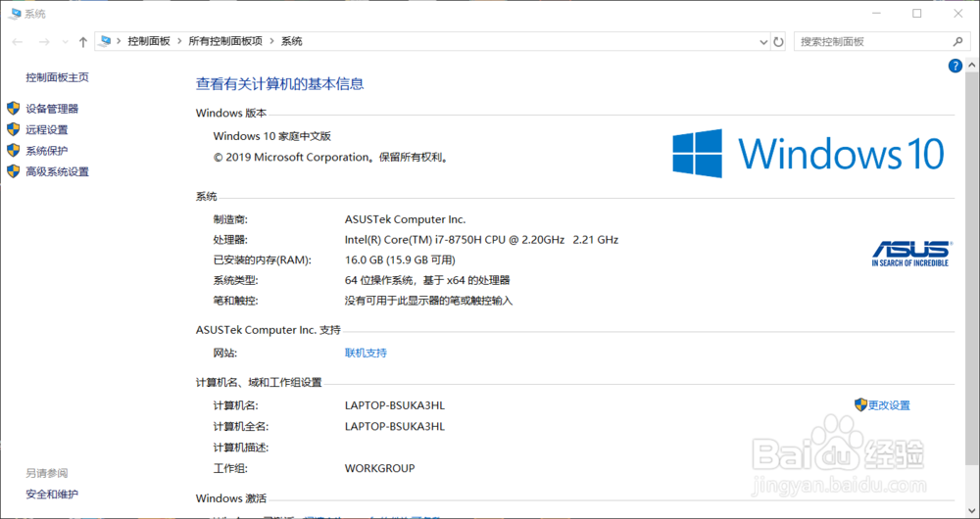
Task: Maximize the 系统 window
Action: [x=917, y=13]
